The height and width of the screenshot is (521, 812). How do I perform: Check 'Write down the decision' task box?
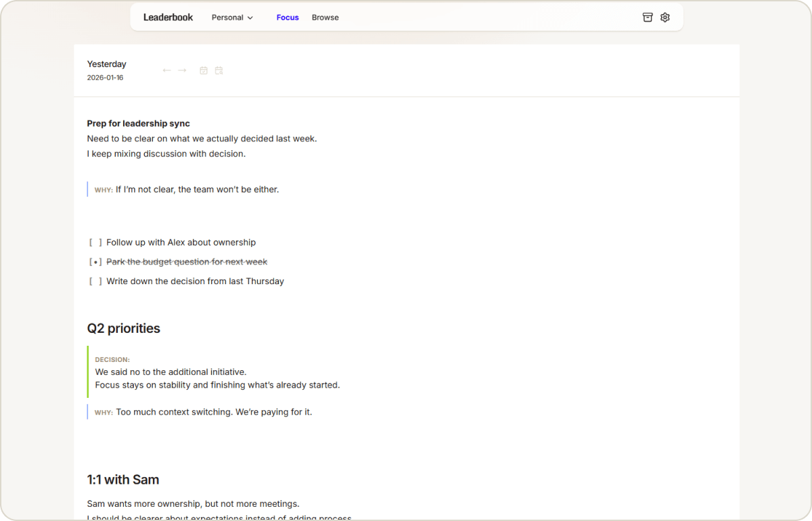pos(95,281)
